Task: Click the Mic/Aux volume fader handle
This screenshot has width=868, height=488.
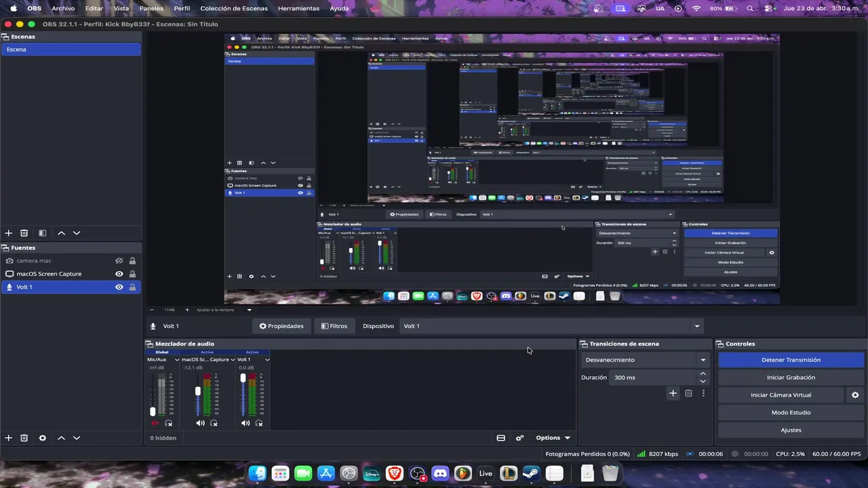Action: [x=153, y=411]
